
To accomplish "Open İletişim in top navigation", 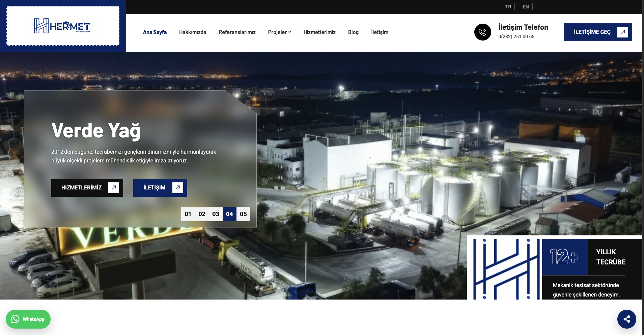I will (x=380, y=32).
